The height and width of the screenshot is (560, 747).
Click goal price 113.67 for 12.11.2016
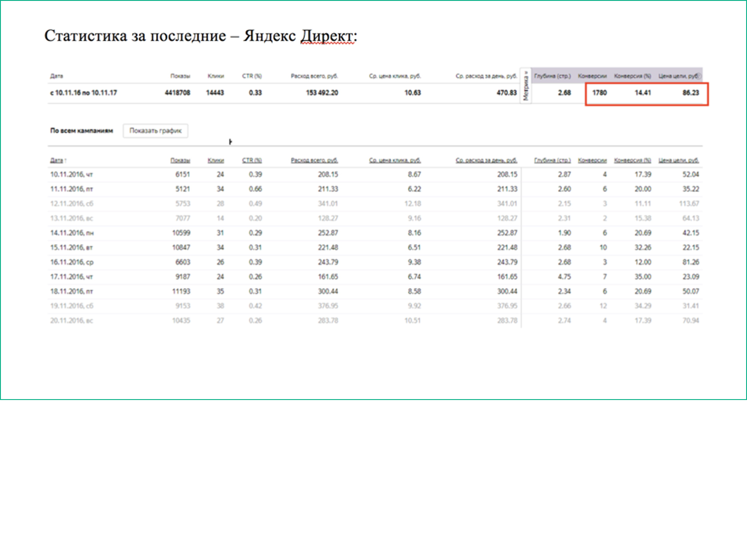coord(689,204)
